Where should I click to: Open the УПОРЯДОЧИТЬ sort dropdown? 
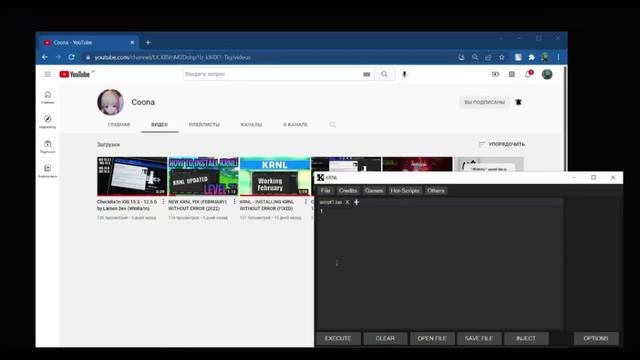502,144
